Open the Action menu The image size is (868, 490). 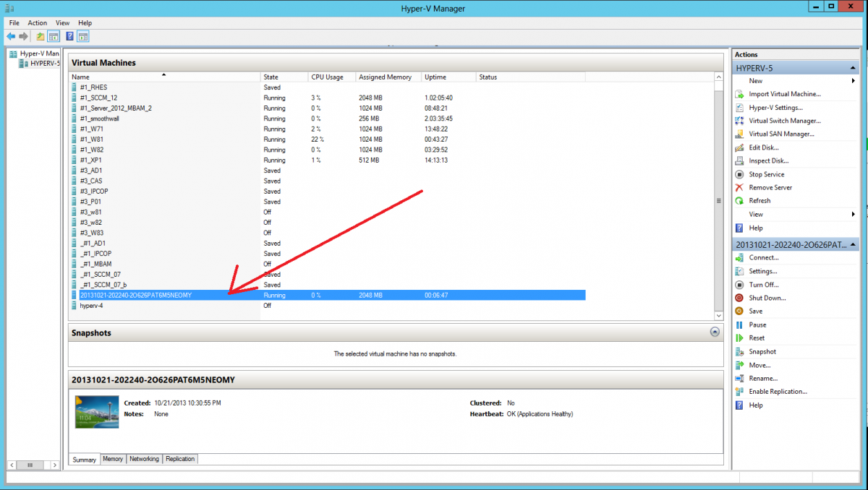click(x=38, y=23)
